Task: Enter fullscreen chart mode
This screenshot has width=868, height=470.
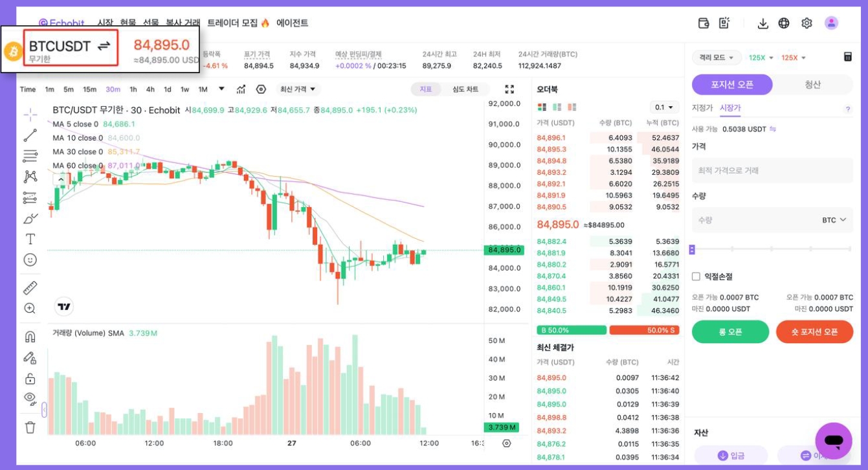Action: pyautogui.click(x=509, y=89)
